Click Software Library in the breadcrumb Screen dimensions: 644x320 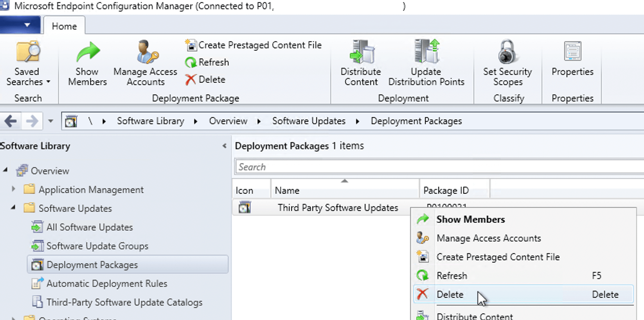[x=150, y=121]
